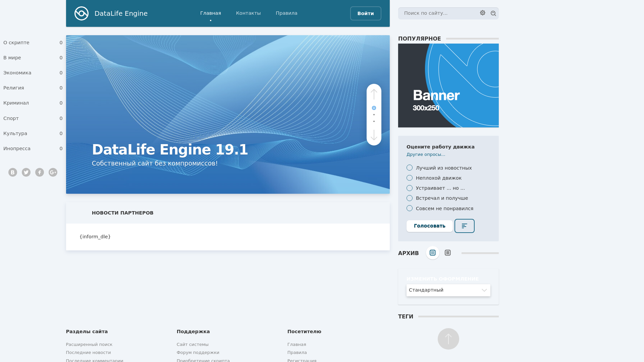Open the Правила menu item
644x362 pixels.
[x=286, y=13]
